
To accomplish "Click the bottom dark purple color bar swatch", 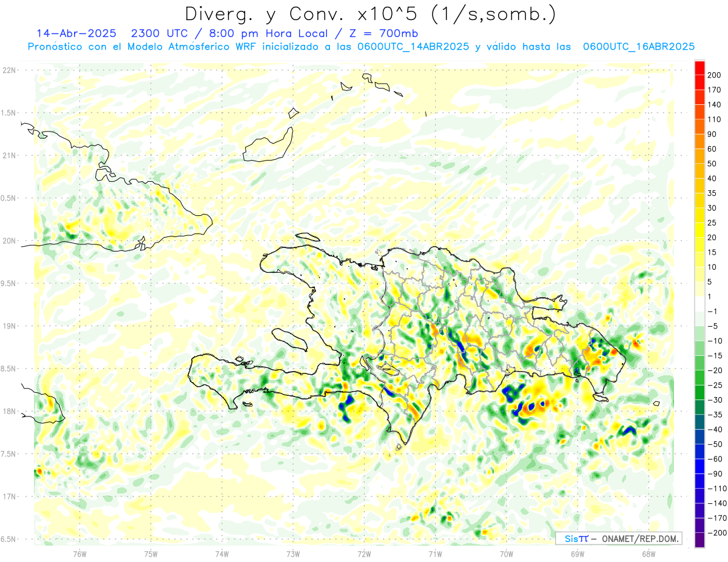I will click(x=699, y=540).
